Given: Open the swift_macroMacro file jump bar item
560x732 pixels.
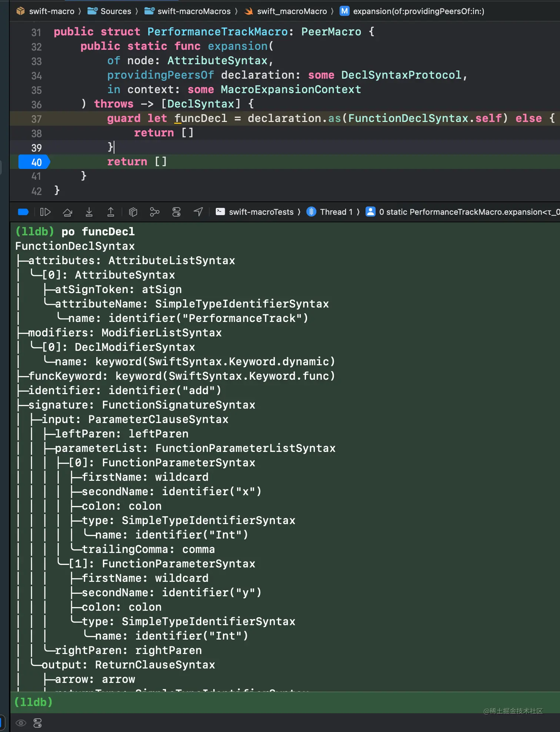Looking at the screenshot, I should click(x=286, y=11).
